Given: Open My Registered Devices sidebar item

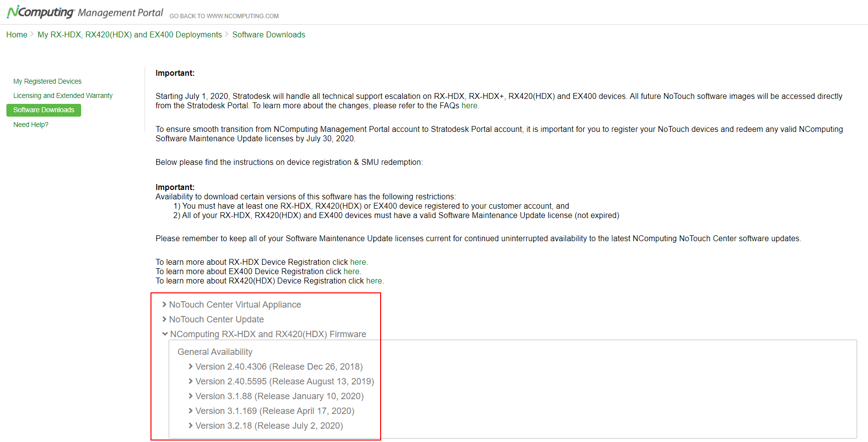Looking at the screenshot, I should point(47,81).
